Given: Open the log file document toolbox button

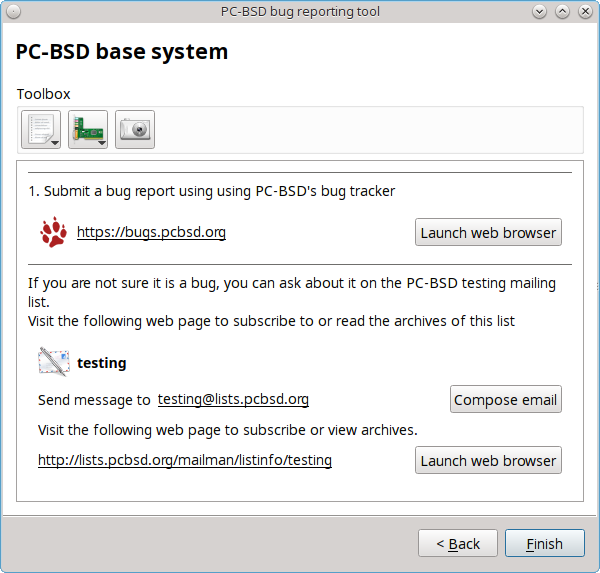Looking at the screenshot, I should tap(41, 129).
